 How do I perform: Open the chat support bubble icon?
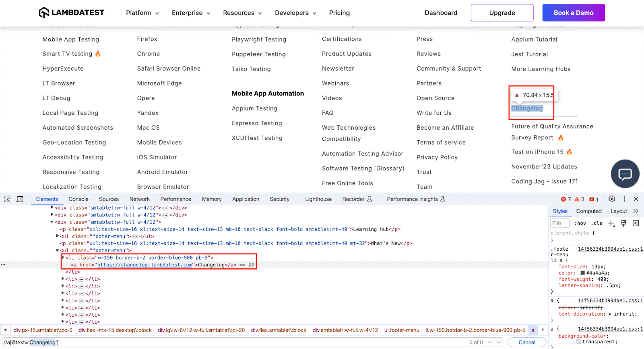[x=625, y=174]
